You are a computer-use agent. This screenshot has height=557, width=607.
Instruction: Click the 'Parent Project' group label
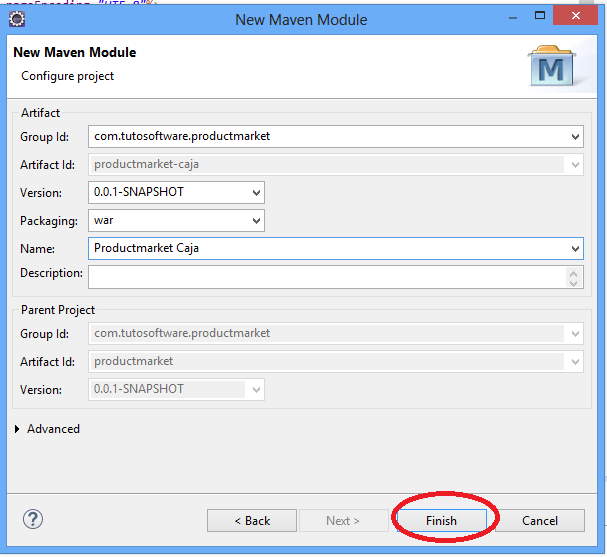58,310
